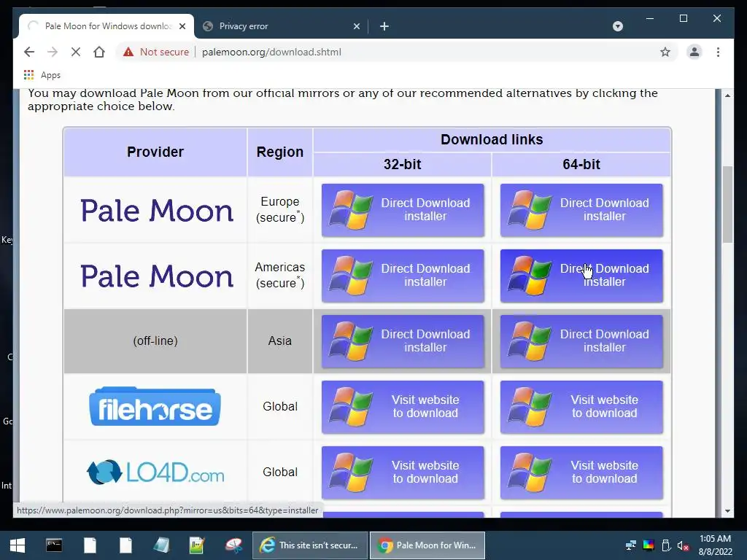Download 32-bit installer from Europe mirror

point(403,210)
